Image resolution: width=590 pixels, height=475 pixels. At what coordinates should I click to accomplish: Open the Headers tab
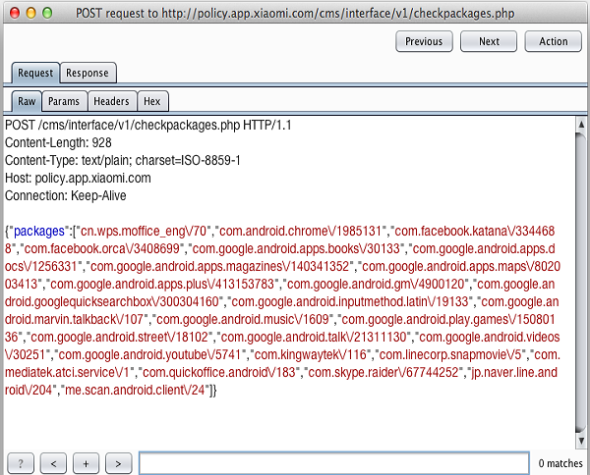pyautogui.click(x=112, y=101)
